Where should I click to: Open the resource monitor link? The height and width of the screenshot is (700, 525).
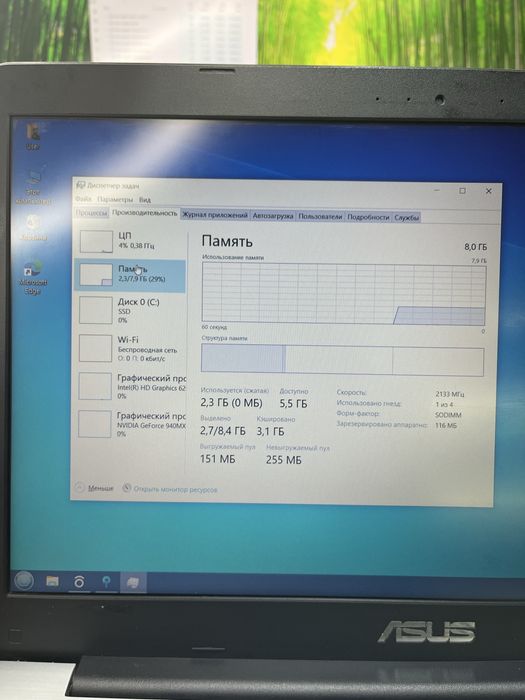(175, 489)
